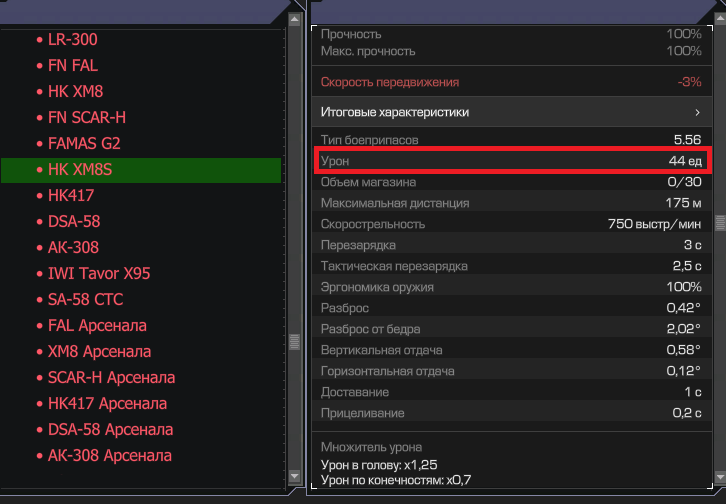Screen dimensions: 726x504
Task: Expand Итоговые характеристики section
Action: [x=512, y=112]
